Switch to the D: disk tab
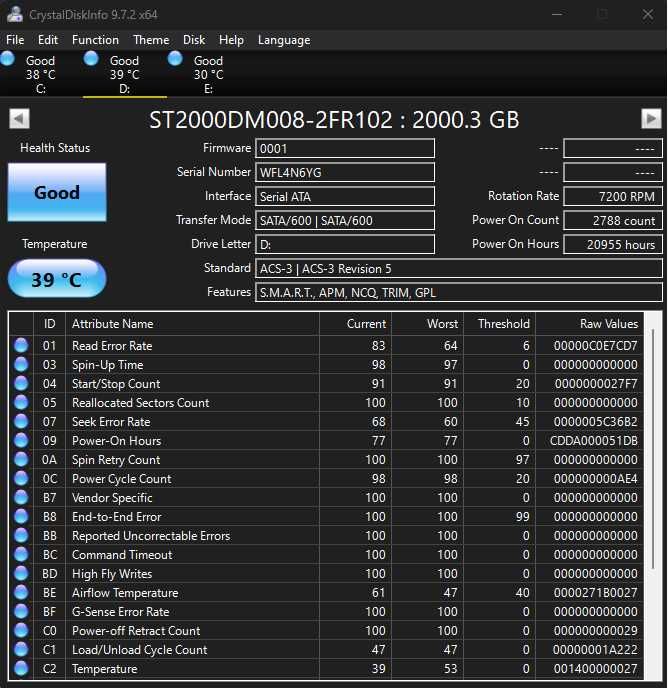Screen dimensions: 668x689 click(124, 74)
